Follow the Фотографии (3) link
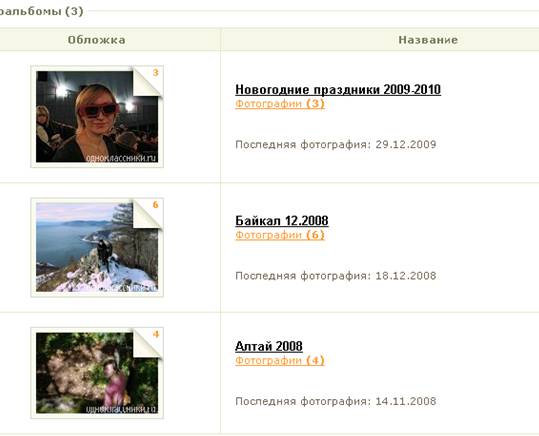This screenshot has height=436, width=539. click(x=280, y=104)
